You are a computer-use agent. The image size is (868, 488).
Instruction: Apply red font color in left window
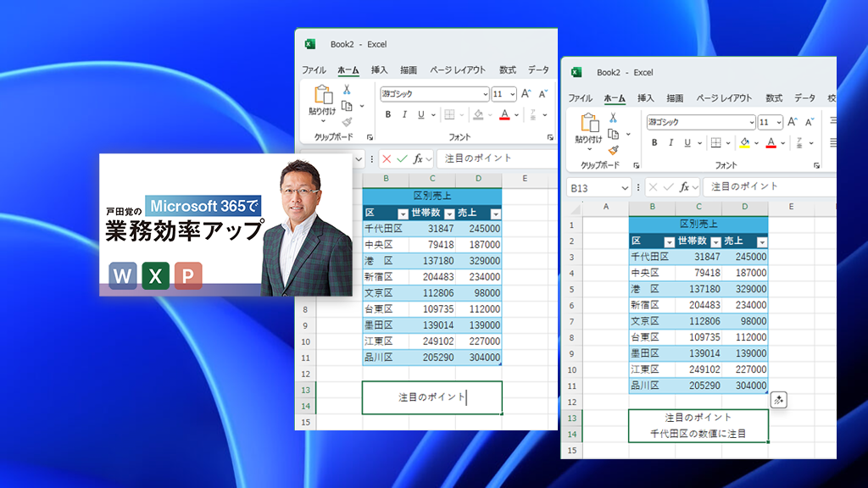[x=504, y=114]
